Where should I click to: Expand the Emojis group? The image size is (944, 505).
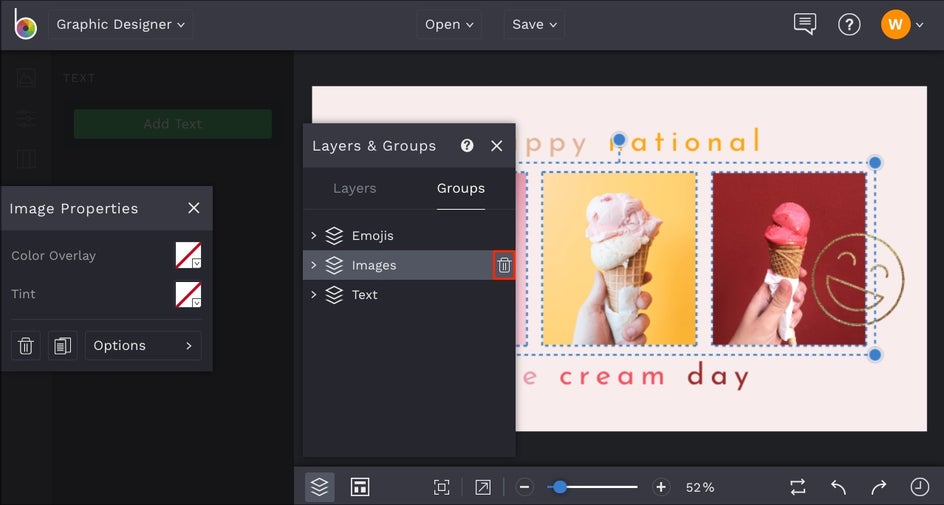tap(314, 235)
